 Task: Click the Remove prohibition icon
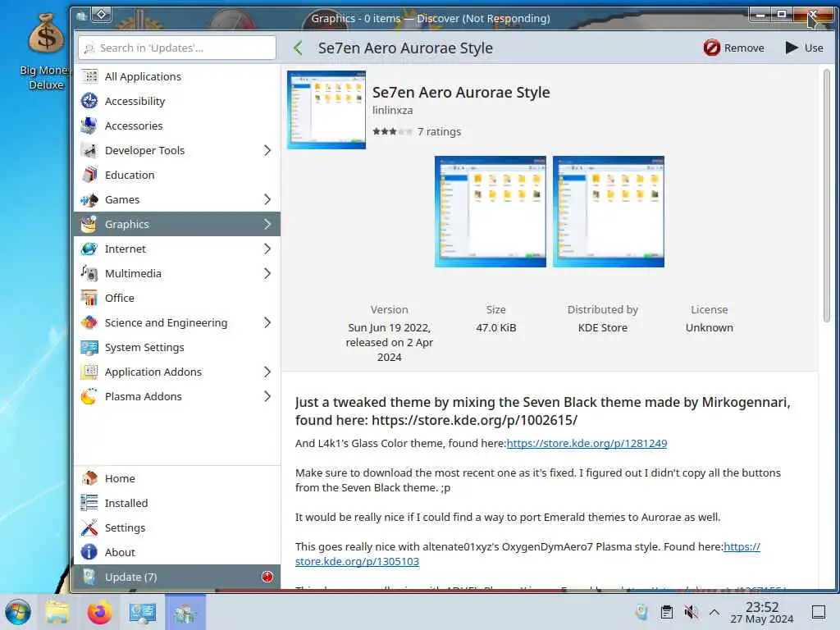[x=711, y=48]
